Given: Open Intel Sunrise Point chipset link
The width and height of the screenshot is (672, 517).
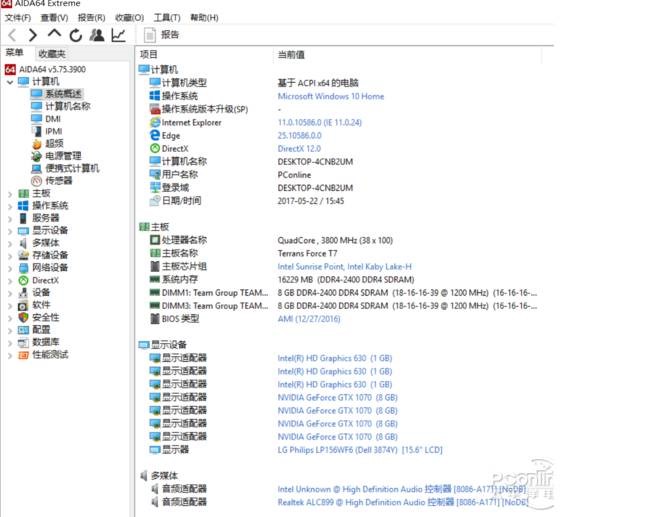Looking at the screenshot, I should click(x=345, y=267).
